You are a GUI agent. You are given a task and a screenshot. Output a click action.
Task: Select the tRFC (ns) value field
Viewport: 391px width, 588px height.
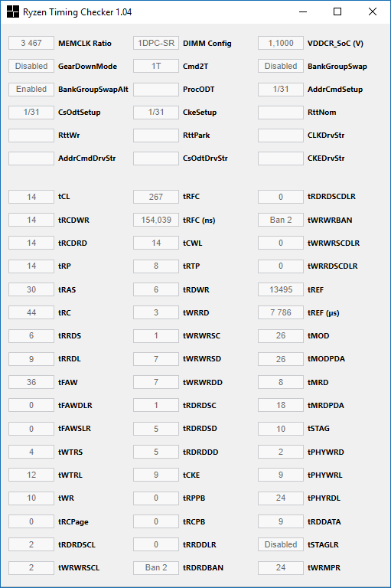[156, 220]
